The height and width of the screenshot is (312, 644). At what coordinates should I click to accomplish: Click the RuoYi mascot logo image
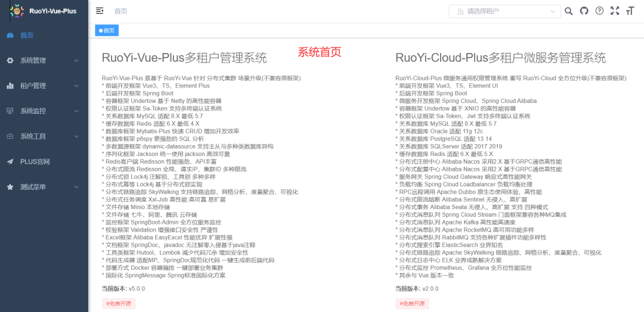pyautogui.click(x=17, y=11)
